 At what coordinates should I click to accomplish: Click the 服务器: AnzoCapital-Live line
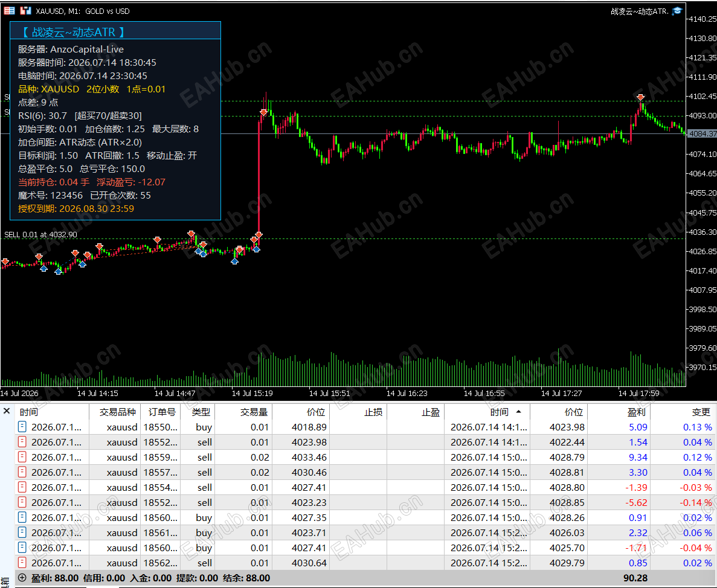[x=71, y=50]
